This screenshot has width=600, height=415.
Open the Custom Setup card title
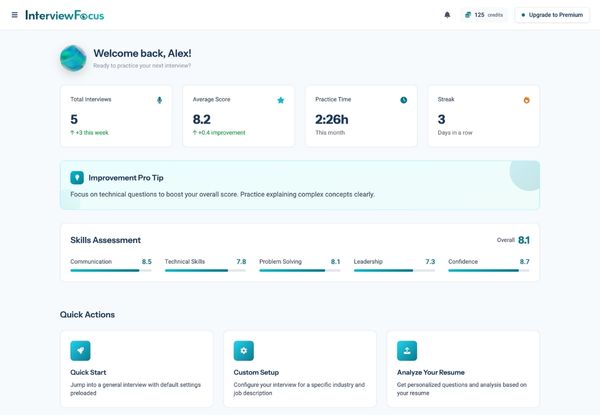[257, 372]
